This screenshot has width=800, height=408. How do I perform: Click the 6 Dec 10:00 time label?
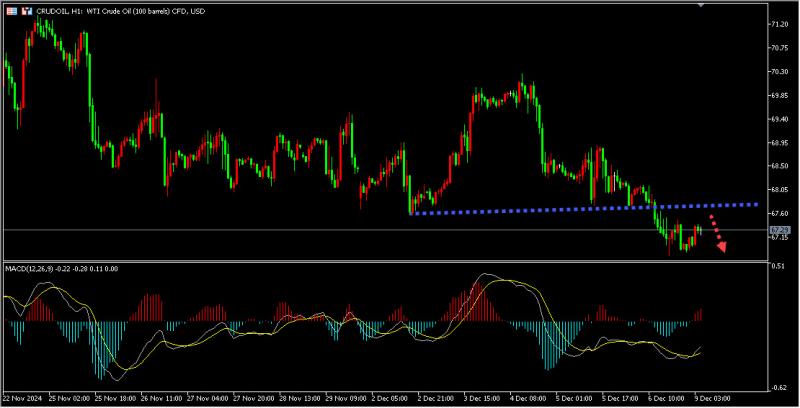(666, 398)
